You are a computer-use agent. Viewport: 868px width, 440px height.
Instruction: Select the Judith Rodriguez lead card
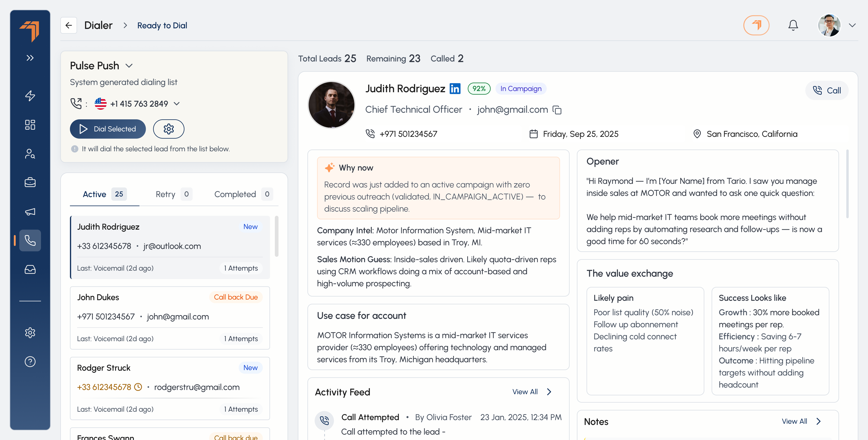(x=170, y=248)
